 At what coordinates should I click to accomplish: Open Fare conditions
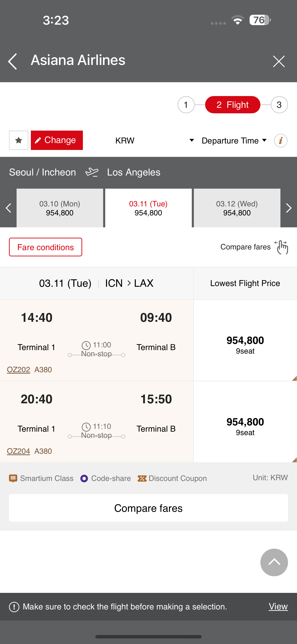[46, 247]
